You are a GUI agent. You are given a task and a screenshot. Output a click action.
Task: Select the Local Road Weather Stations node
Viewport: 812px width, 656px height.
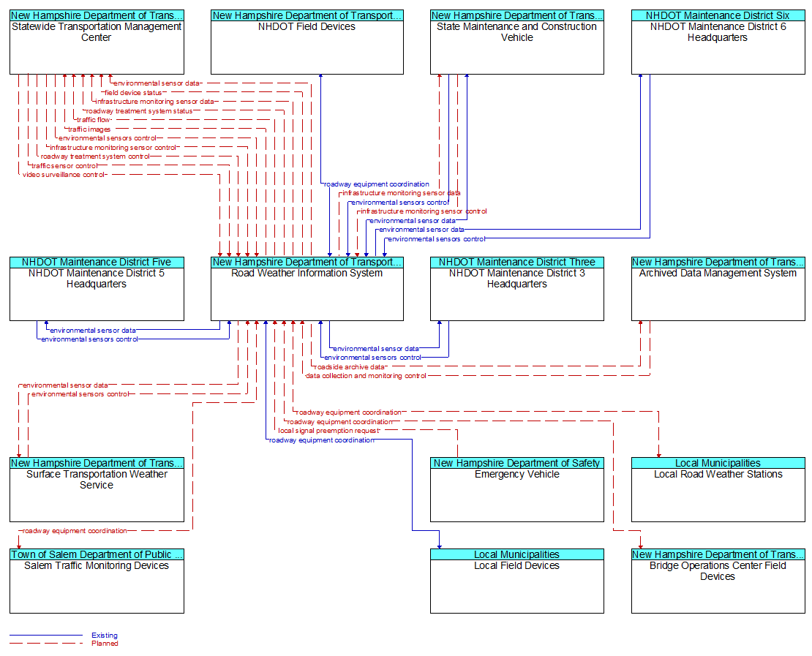click(718, 489)
